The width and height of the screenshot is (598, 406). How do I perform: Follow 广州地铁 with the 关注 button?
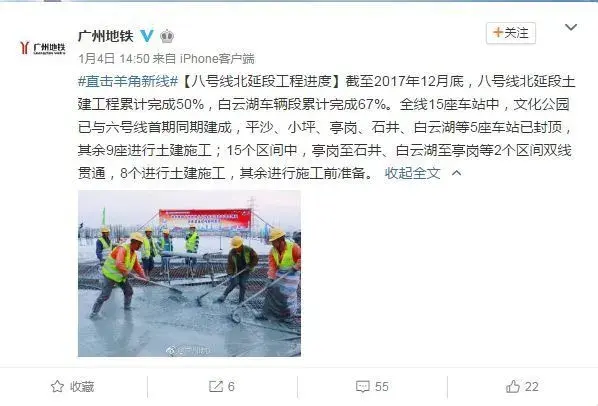pos(511,33)
